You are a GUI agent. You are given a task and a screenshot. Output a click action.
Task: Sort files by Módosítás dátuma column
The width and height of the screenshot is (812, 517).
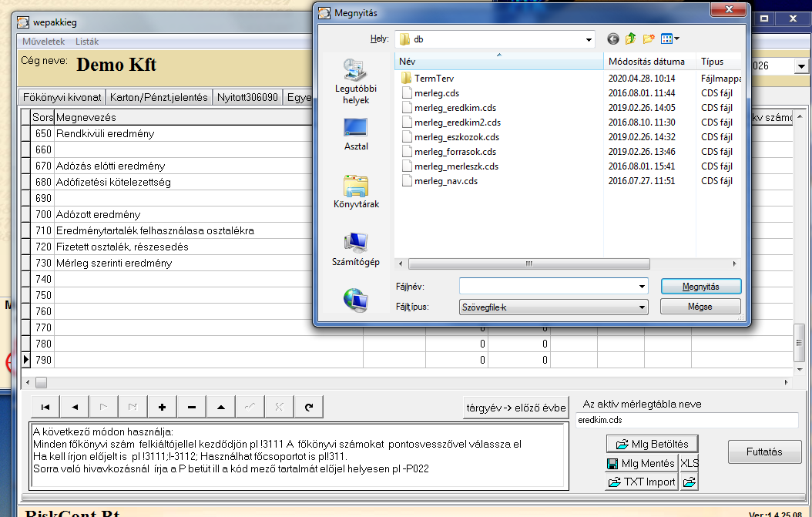[x=650, y=61]
